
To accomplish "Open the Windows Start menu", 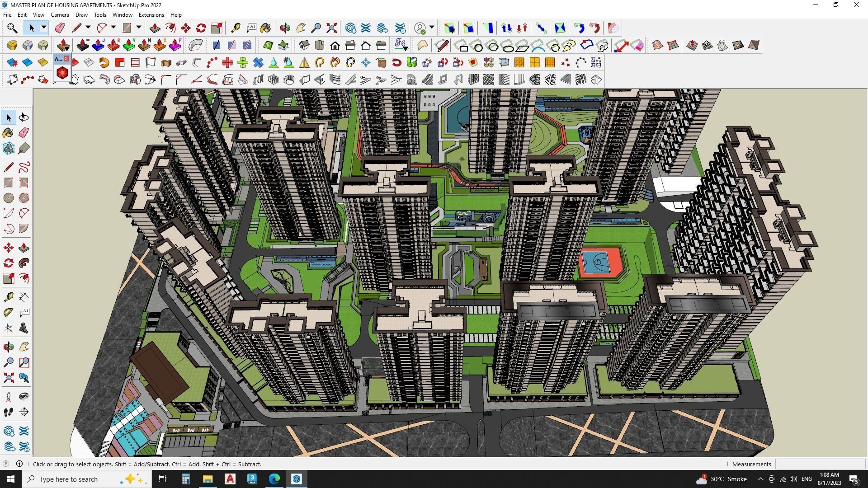I will coord(11,479).
